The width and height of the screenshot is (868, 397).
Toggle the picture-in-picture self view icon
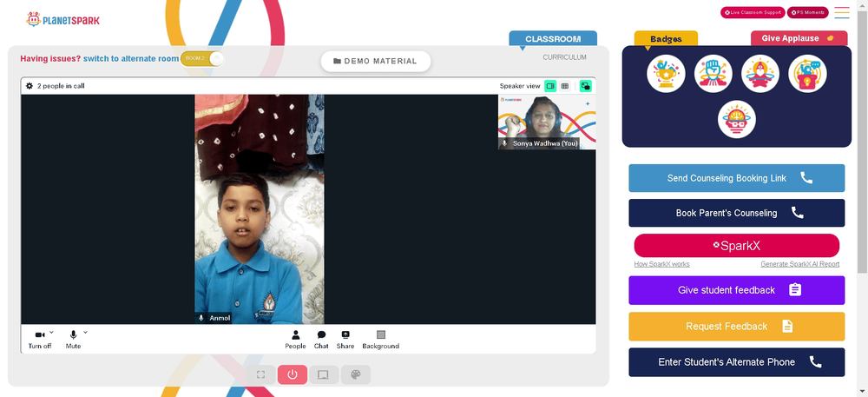[585, 86]
